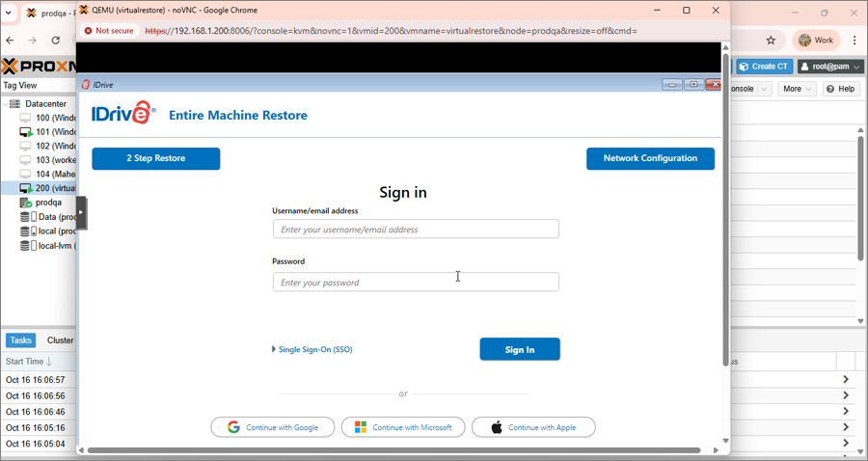The width and height of the screenshot is (868, 461).
Task: Bookmark page with the star icon
Action: tap(771, 40)
